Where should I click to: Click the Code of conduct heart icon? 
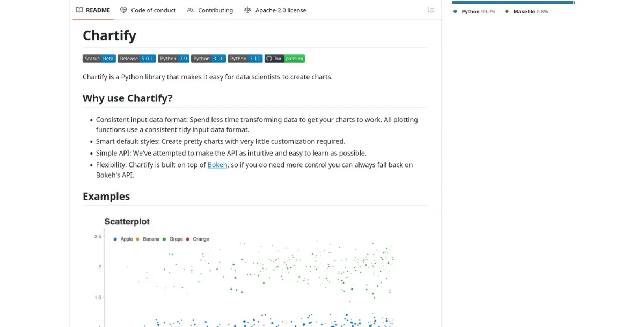123,10
